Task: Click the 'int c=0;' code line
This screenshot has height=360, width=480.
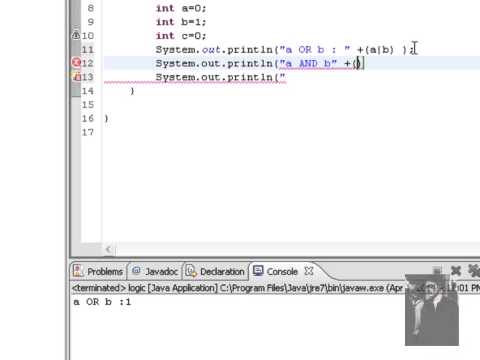Action: (x=181, y=36)
